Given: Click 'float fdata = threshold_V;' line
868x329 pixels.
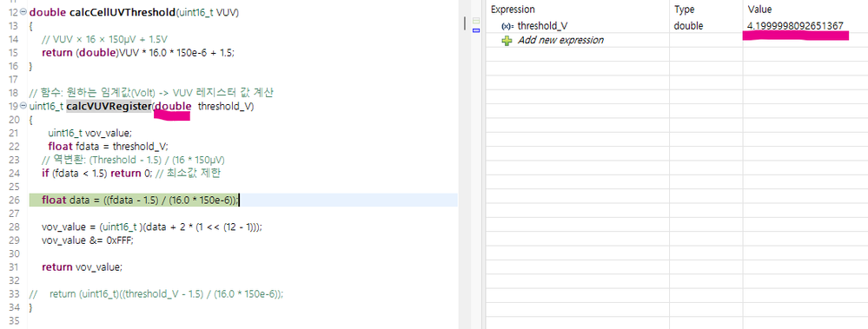Looking at the screenshot, I should pyautogui.click(x=108, y=147).
